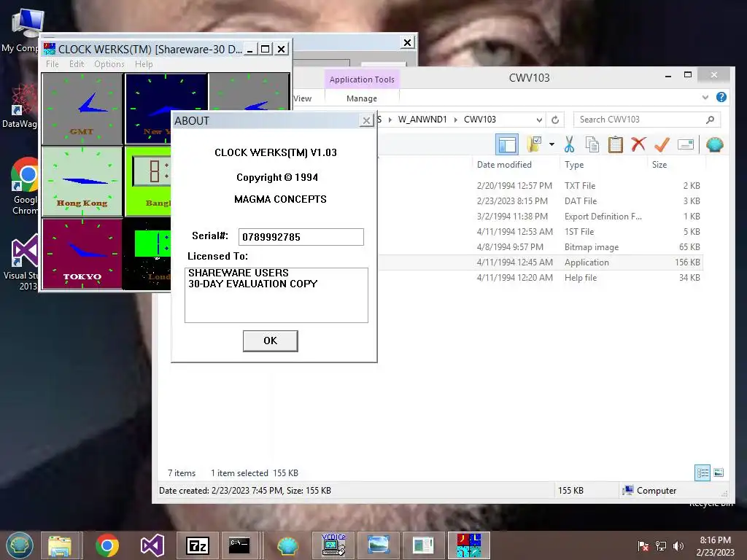Image resolution: width=747 pixels, height=560 pixels.
Task: Click the search magnifier icon
Action: 710,120
